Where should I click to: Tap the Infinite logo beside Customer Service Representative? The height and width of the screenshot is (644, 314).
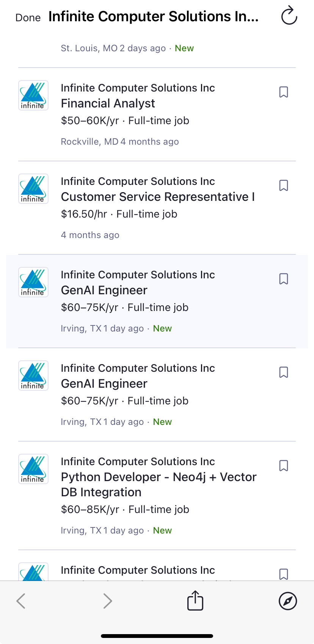33,189
